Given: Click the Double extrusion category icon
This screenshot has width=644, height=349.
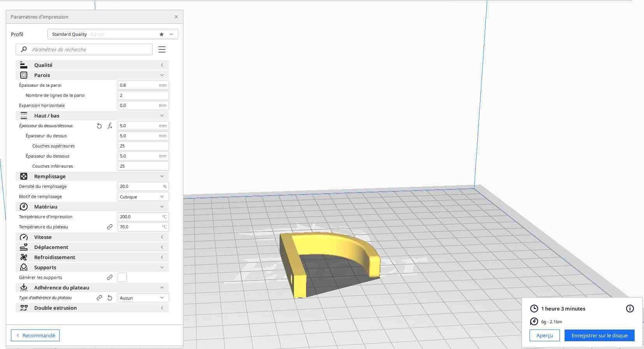Looking at the screenshot, I should 24,308.
